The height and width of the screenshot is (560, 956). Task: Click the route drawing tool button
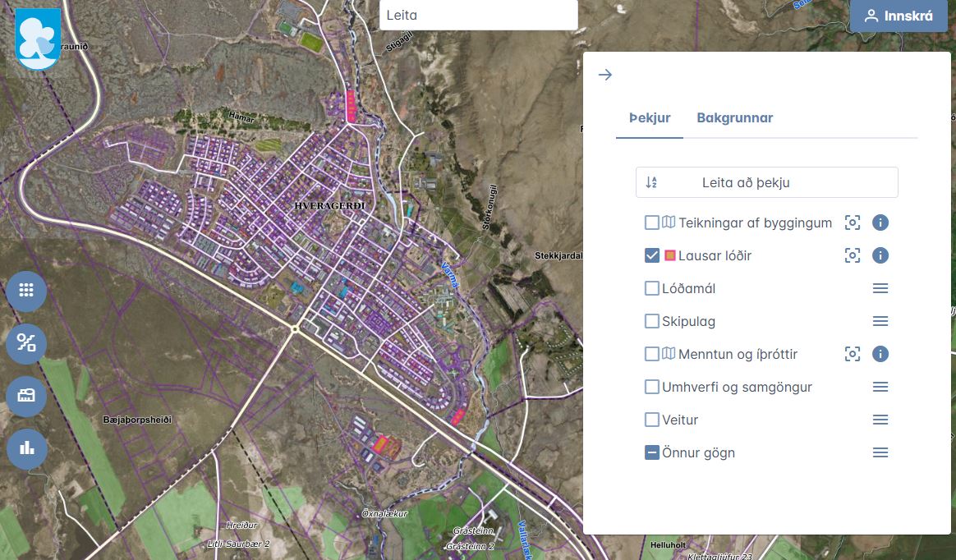click(x=26, y=343)
